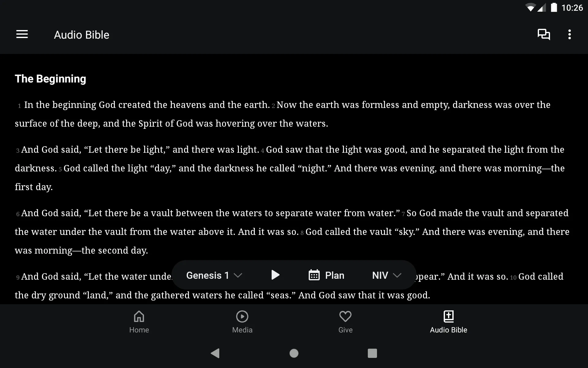Open the Media section

click(242, 321)
